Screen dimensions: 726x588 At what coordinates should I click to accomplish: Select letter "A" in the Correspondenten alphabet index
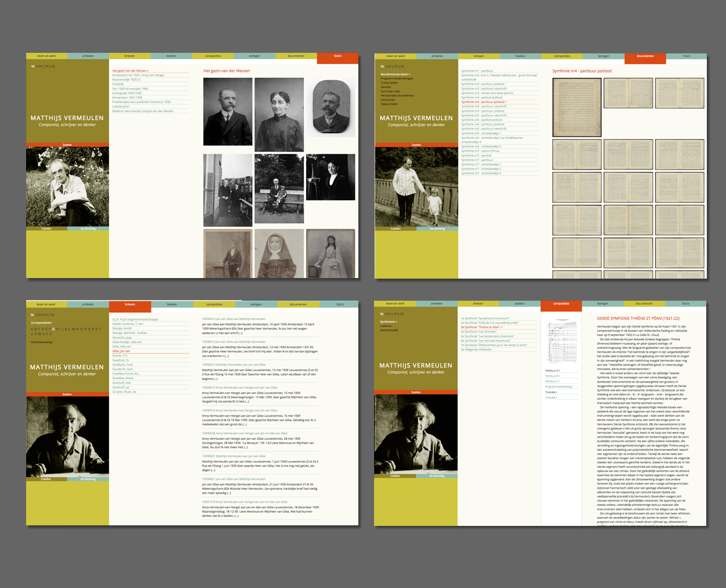[32, 329]
